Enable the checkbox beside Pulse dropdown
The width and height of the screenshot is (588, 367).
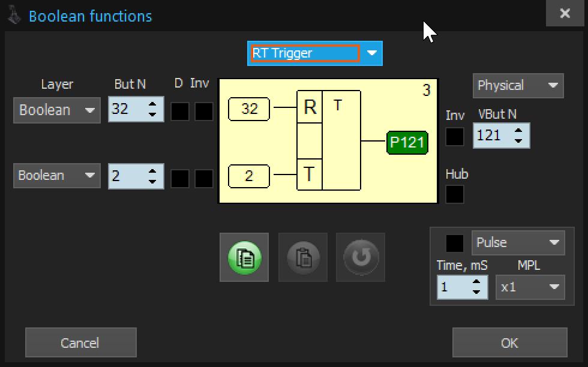[454, 243]
